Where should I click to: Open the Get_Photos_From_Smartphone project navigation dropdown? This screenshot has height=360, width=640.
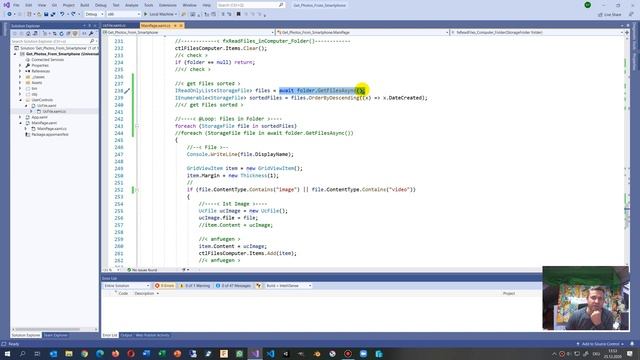pyautogui.click(x=188, y=32)
